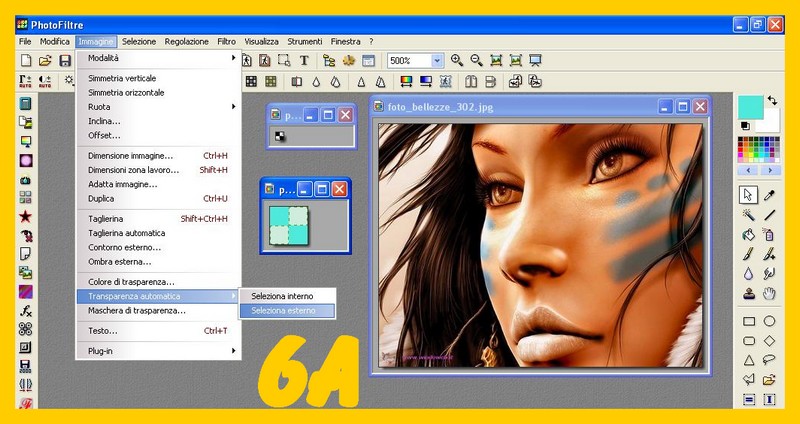This screenshot has height=424, width=800.
Task: Click the zoom in magnifier icon
Action: point(457,60)
